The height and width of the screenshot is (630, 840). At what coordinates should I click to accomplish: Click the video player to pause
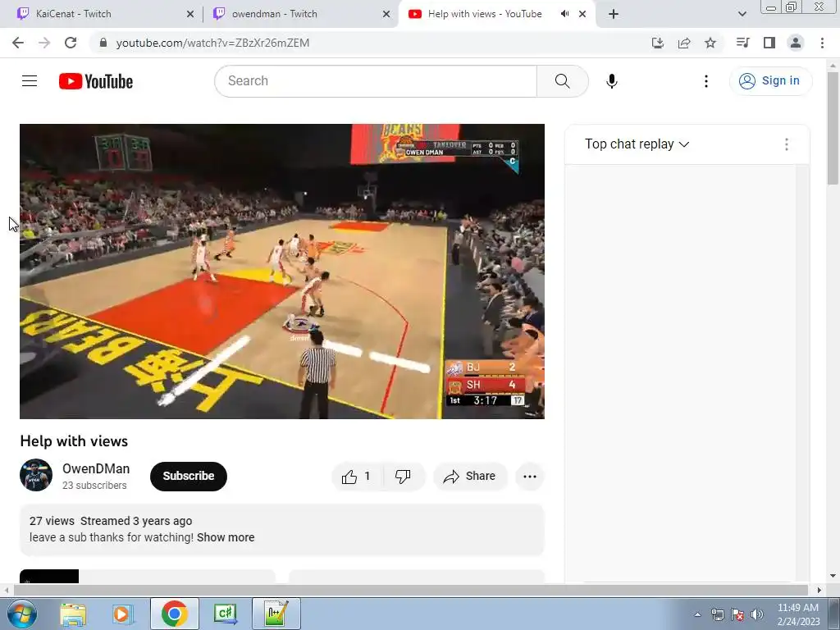coord(282,271)
